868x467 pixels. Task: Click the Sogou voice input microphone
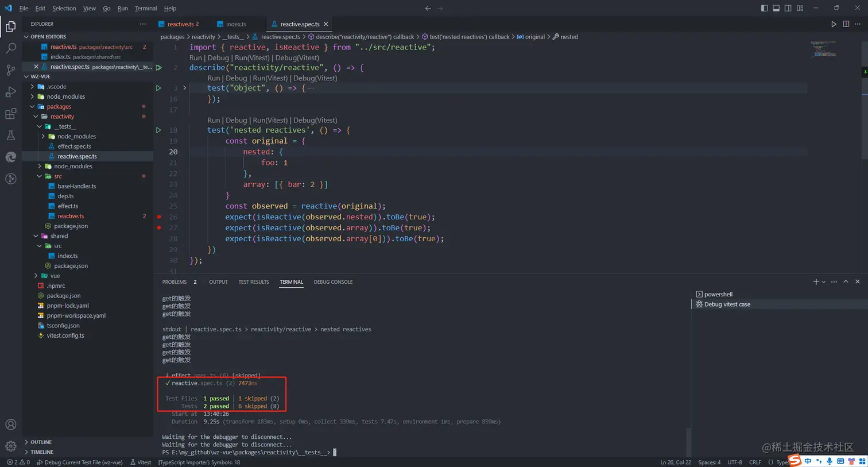830,461
